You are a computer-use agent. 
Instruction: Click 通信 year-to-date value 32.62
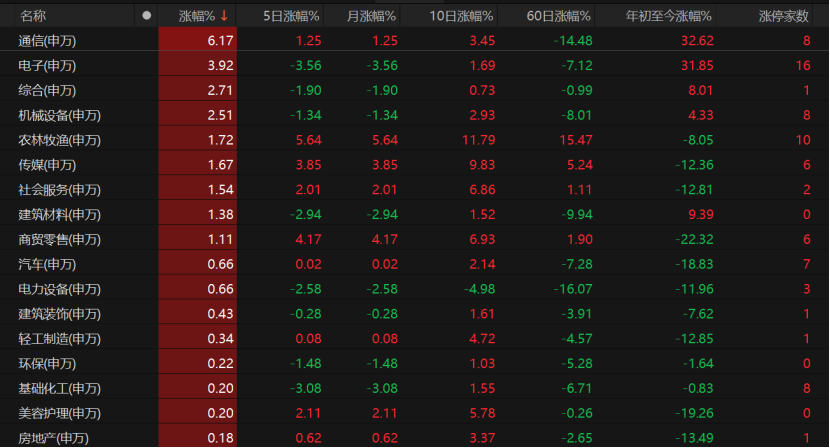tap(697, 41)
